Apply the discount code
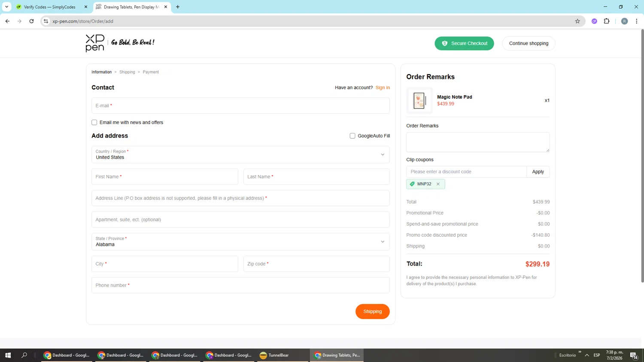 pyautogui.click(x=538, y=172)
